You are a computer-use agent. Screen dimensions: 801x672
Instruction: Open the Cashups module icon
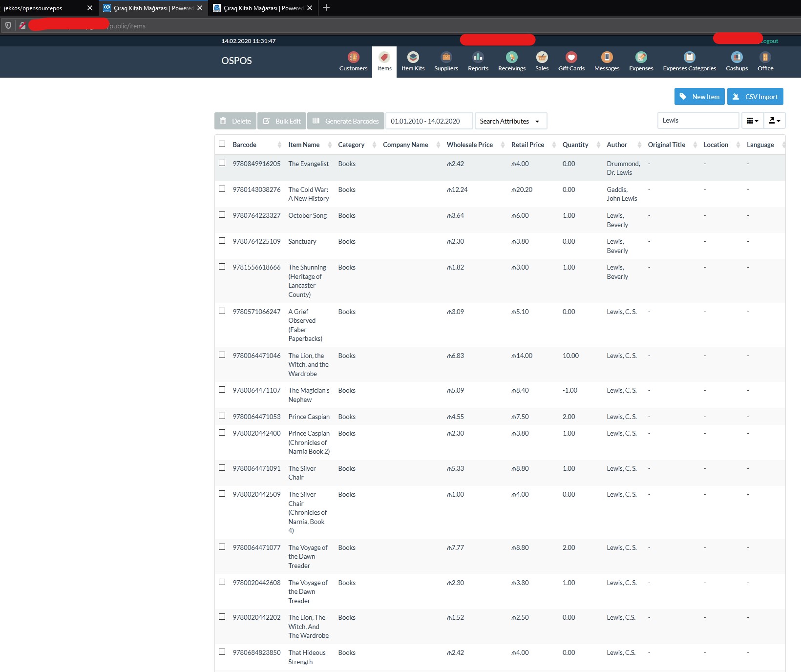(x=737, y=57)
